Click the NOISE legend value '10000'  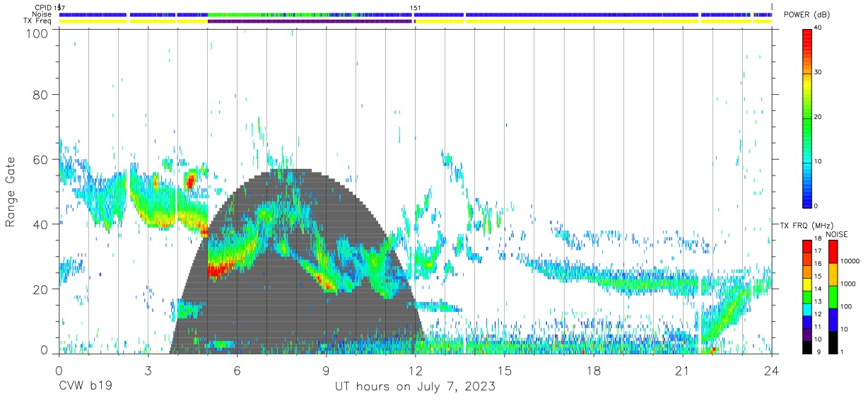(851, 261)
